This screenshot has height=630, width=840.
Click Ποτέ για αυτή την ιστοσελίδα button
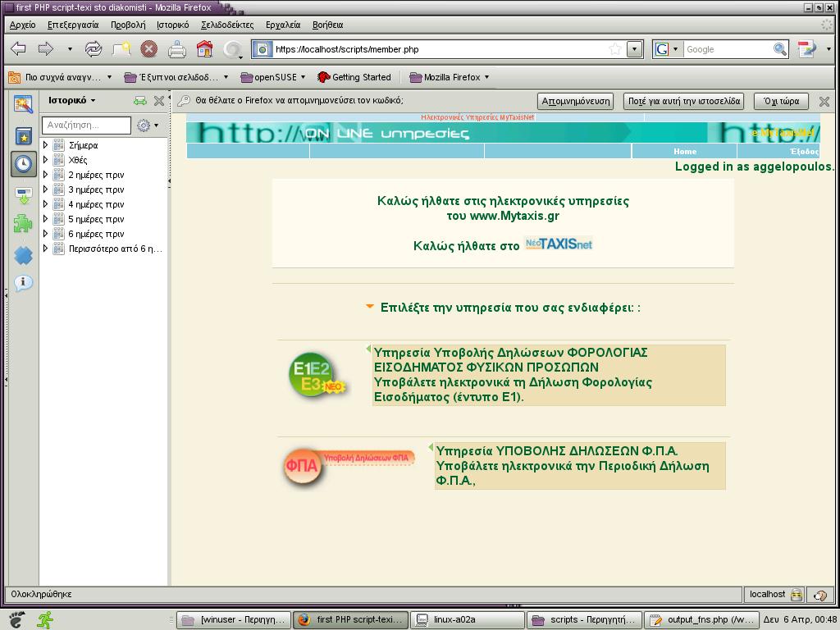(x=684, y=101)
